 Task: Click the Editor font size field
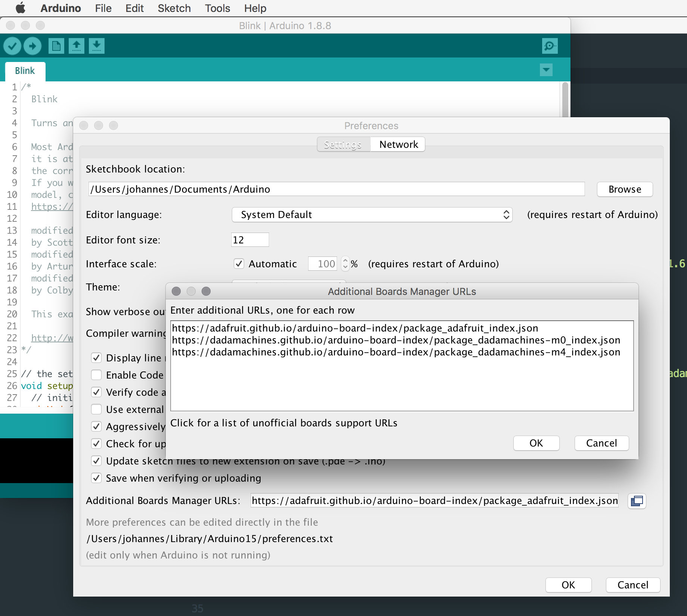tap(250, 240)
